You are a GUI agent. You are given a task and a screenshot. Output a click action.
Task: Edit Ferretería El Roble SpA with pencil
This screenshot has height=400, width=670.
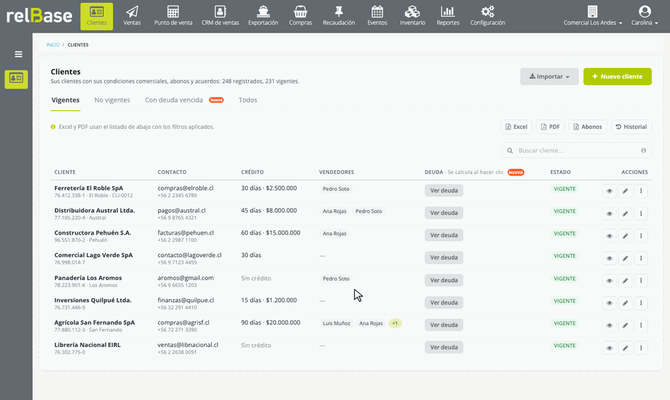[625, 191]
